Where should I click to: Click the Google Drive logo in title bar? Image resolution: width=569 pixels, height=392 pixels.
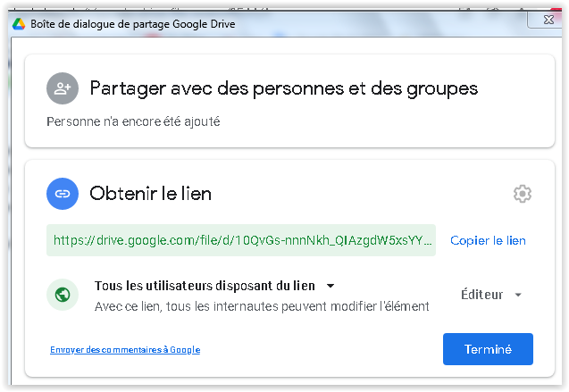[x=19, y=24]
